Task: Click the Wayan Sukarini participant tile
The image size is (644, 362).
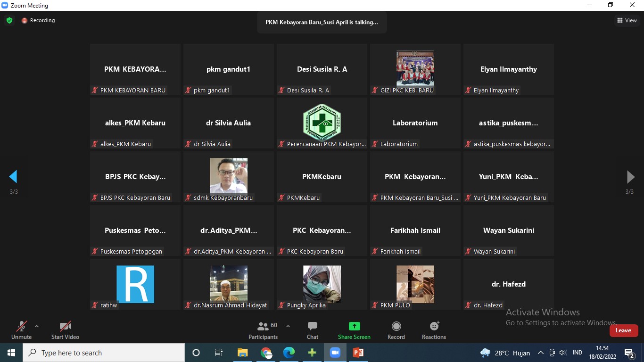Action: coord(509,230)
